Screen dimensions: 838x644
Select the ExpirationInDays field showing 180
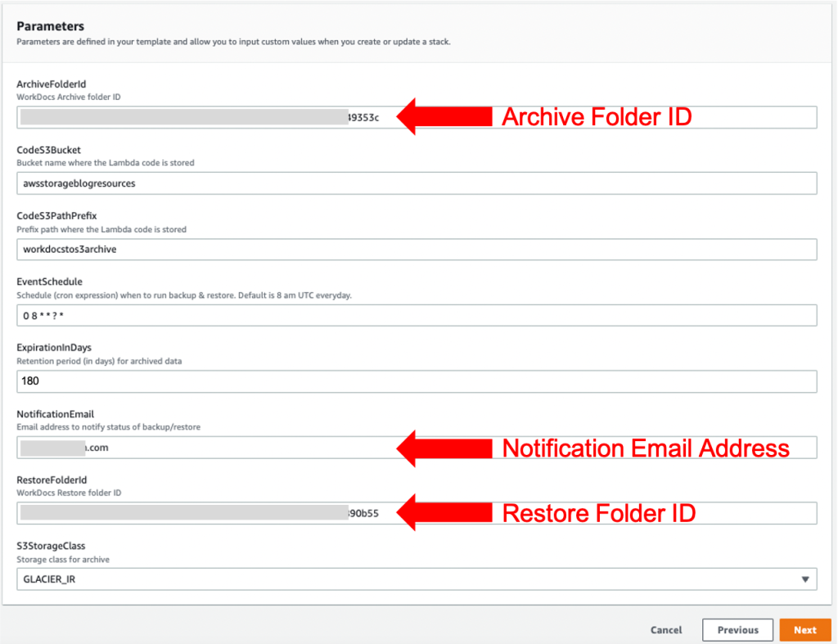point(417,381)
